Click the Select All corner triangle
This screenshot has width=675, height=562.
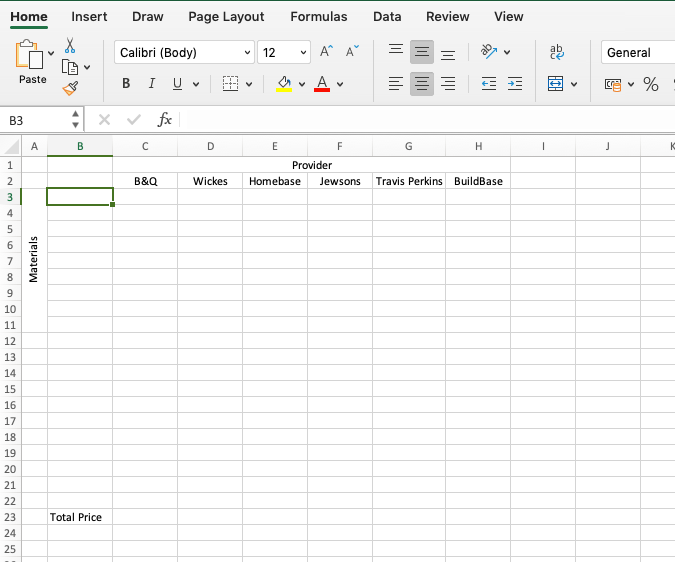point(12,147)
